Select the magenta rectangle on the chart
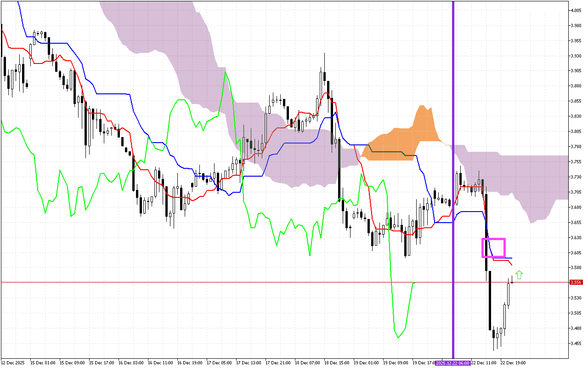This screenshot has width=588, height=368. [493, 239]
